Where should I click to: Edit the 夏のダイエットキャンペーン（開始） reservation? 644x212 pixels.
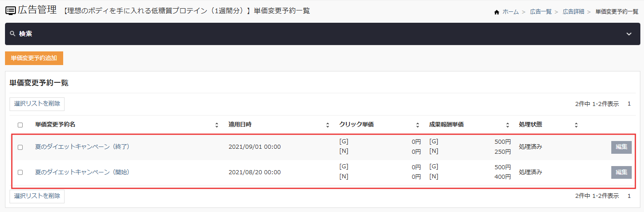coord(621,172)
